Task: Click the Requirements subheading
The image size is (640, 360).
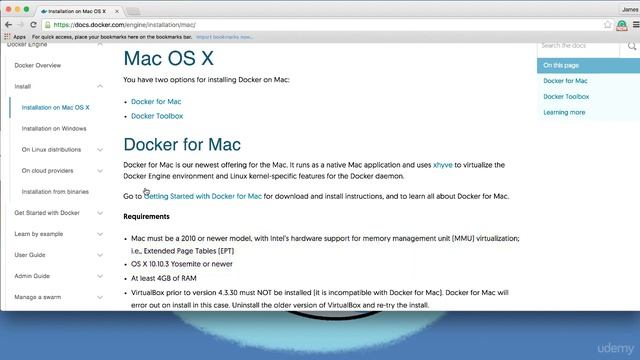Action: coord(146,217)
